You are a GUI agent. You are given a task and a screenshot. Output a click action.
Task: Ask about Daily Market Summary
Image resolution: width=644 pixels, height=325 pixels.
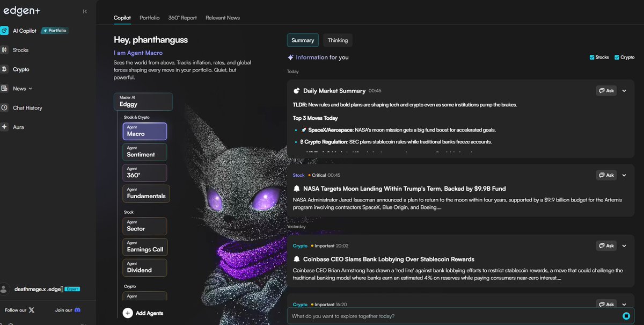(x=606, y=91)
